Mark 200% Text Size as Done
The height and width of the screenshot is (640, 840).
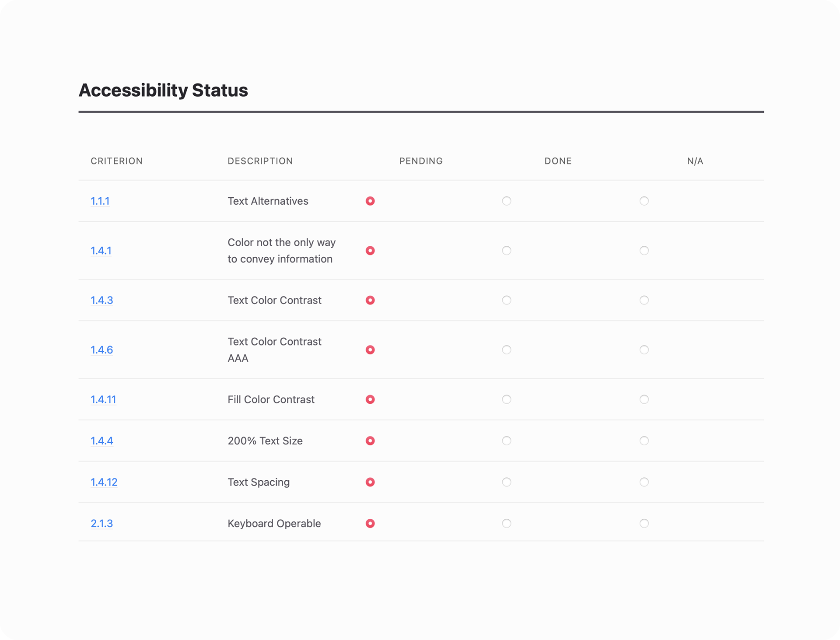[x=507, y=441]
